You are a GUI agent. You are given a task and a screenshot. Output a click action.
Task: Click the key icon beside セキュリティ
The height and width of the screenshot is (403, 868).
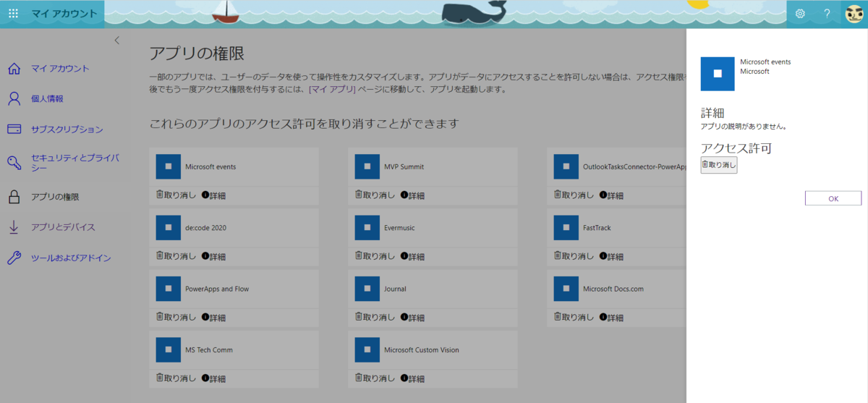[x=14, y=163]
